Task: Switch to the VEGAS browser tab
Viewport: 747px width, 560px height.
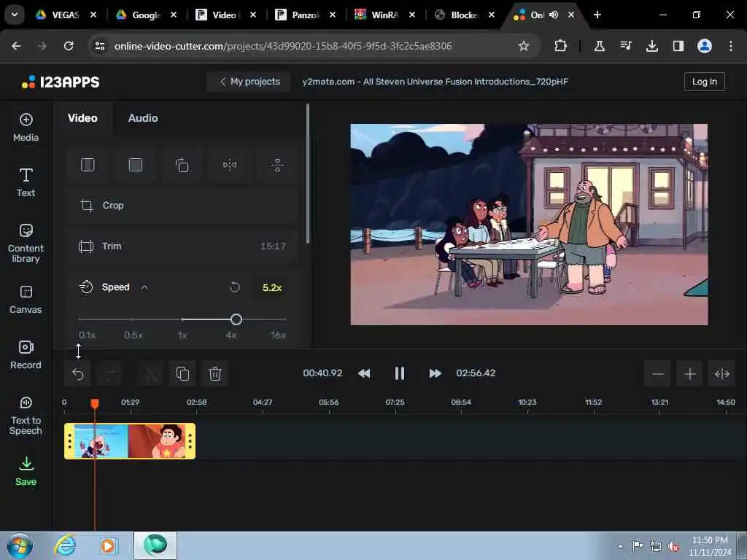Action: tap(66, 15)
